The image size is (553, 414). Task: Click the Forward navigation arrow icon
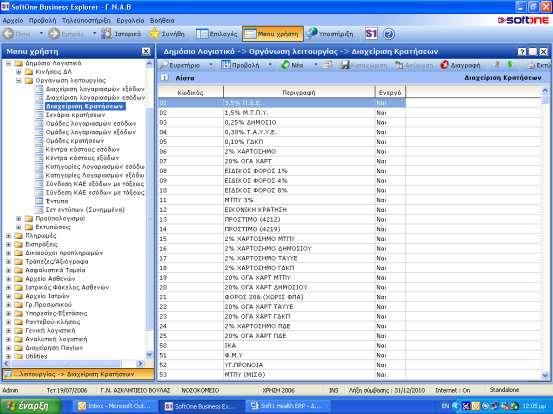coord(54,34)
